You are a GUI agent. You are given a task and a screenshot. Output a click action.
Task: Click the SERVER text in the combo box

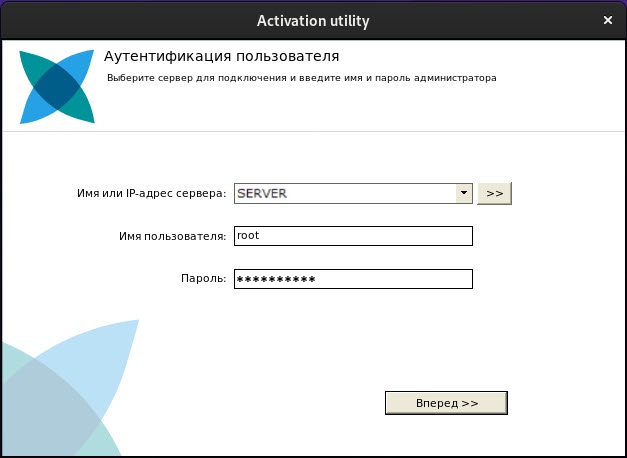263,193
